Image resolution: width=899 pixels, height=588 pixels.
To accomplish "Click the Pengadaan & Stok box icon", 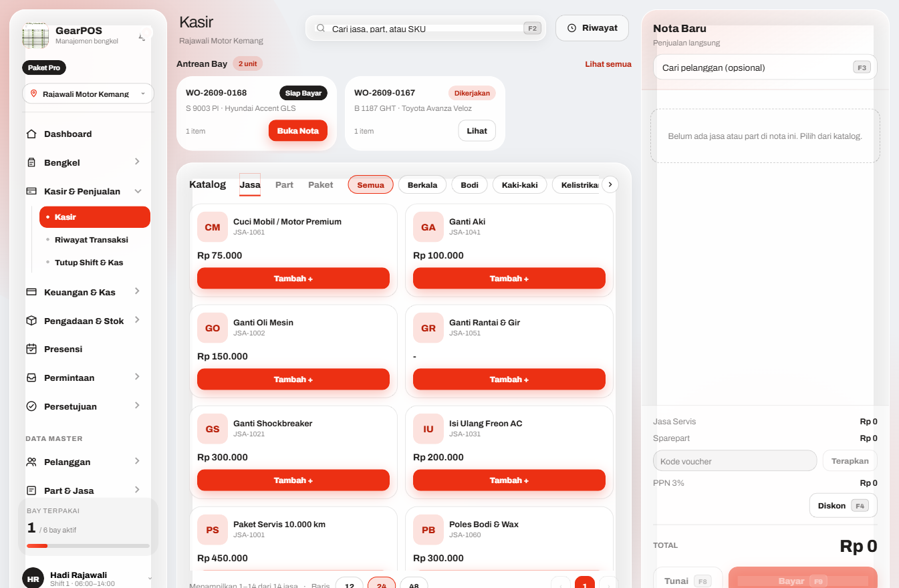I will [x=31, y=321].
